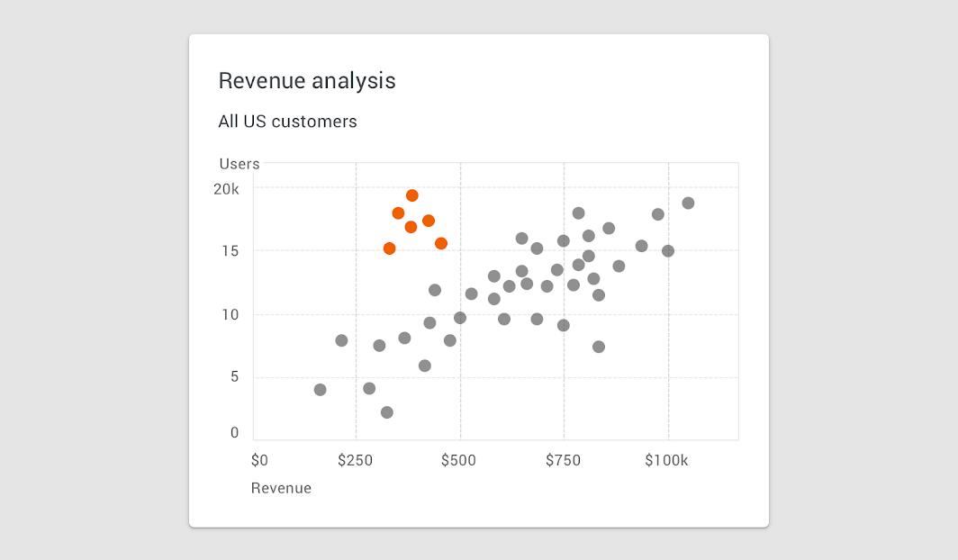Click the Revenue analysis title
Viewport: 958px width, 560px height.
click(x=307, y=81)
